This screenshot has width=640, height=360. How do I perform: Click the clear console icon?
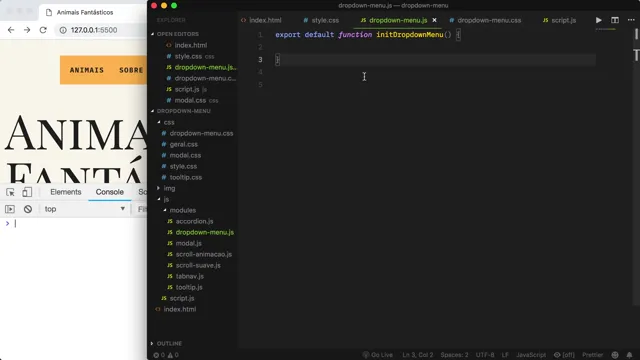coord(28,209)
